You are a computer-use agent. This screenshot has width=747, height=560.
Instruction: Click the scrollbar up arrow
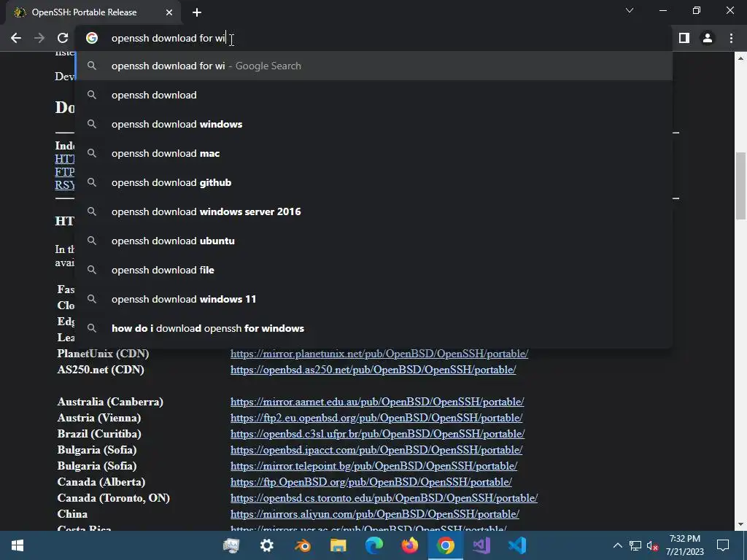tap(740, 58)
